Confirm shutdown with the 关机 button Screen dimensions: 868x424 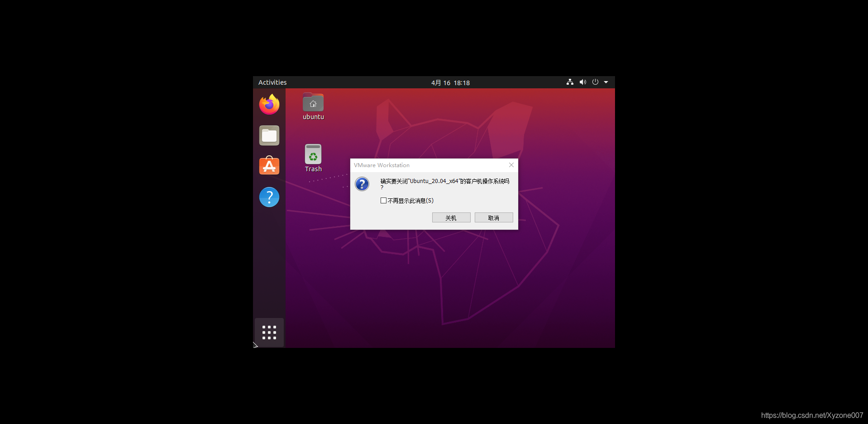tap(451, 218)
